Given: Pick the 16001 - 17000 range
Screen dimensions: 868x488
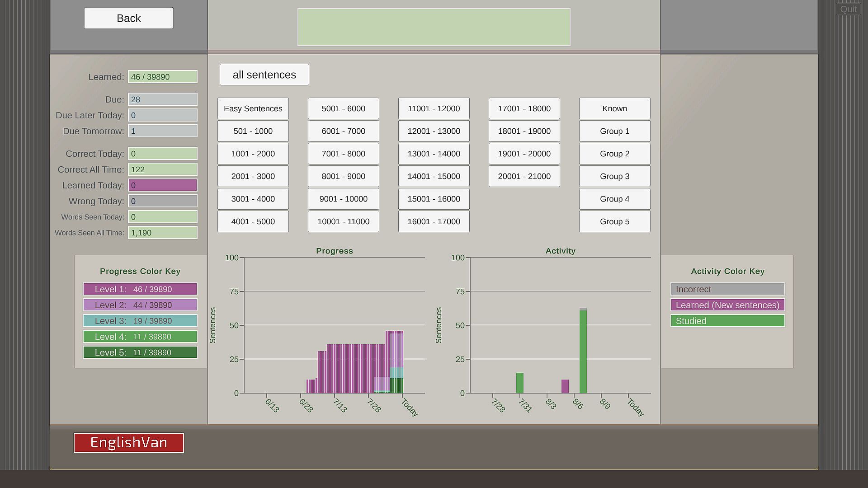Looking at the screenshot, I should click(x=434, y=221).
